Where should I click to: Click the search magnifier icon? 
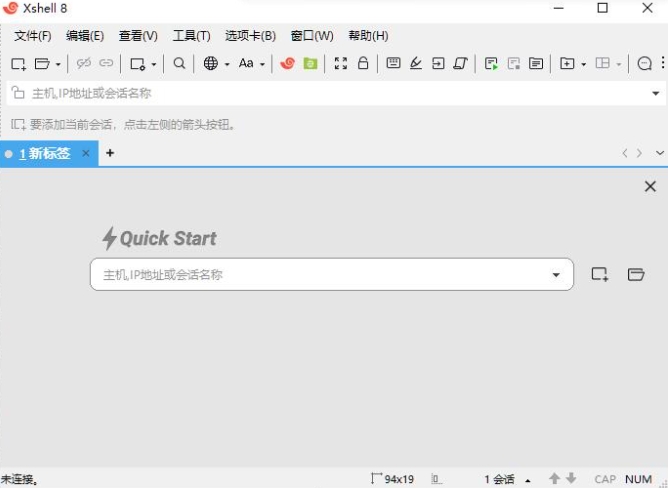coord(179,64)
